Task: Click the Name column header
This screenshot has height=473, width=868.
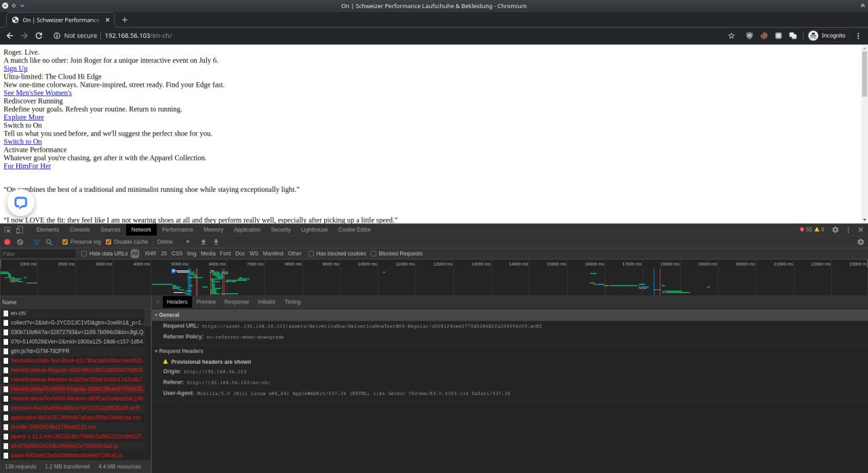Action: point(76,302)
